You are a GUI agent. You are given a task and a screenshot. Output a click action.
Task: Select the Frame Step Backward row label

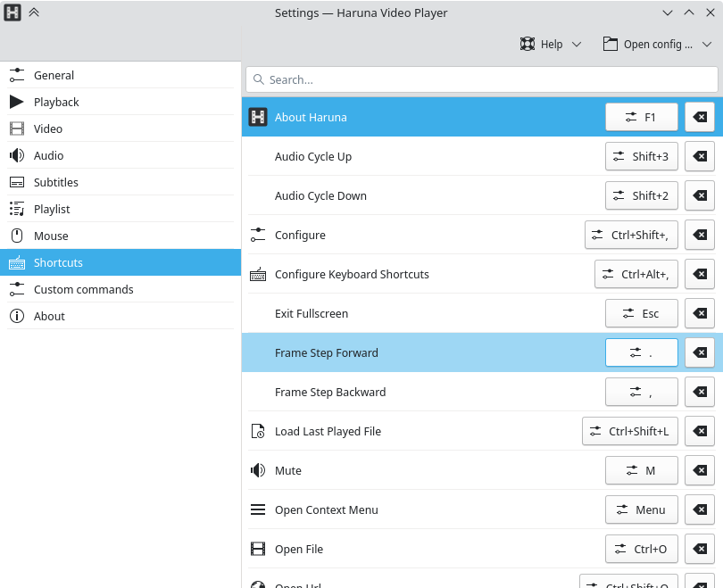click(330, 393)
